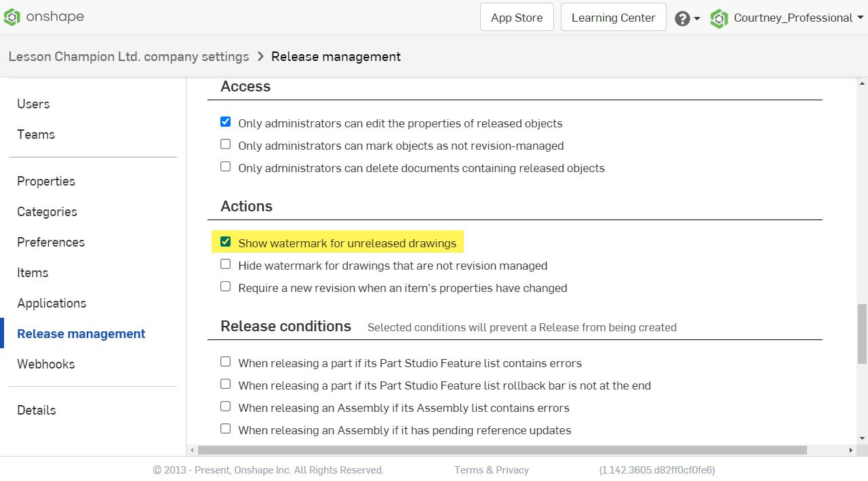Image resolution: width=868 pixels, height=481 pixels.
Task: Open the App Store
Action: 516,17
